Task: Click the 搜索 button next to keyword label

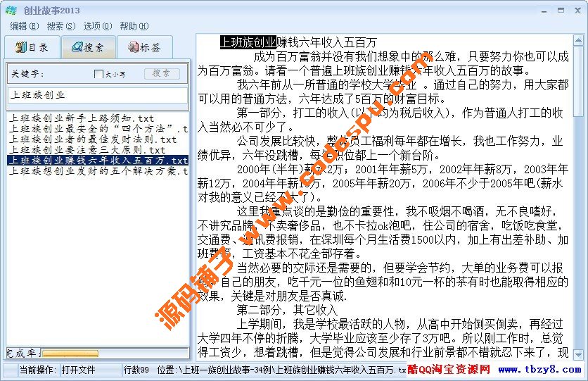Action: (162, 73)
